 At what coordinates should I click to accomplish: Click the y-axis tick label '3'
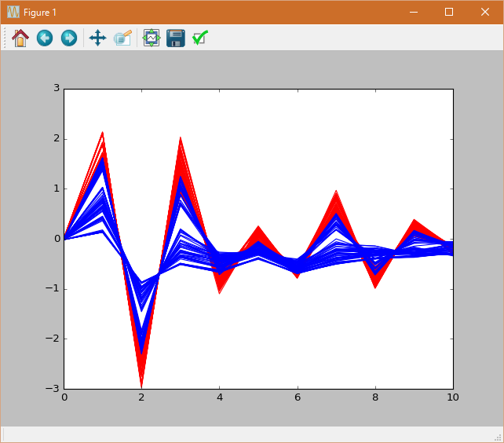(57, 88)
